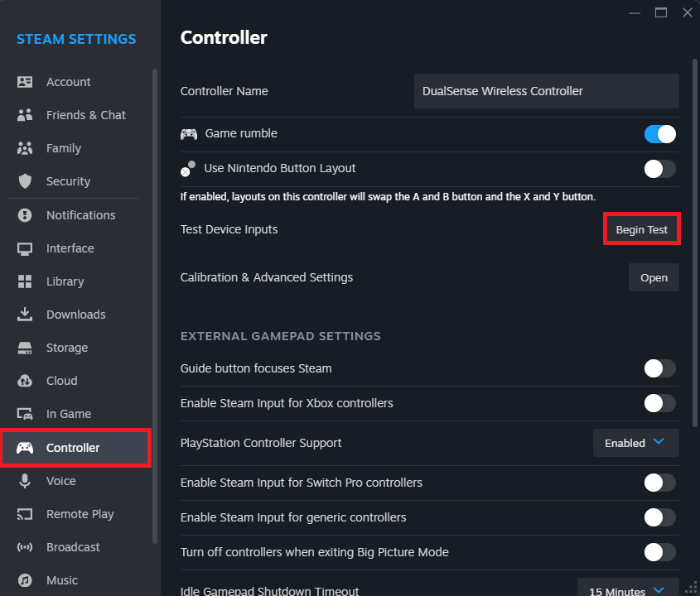Image resolution: width=700 pixels, height=596 pixels.
Task: Open Calibration & Advanced Settings
Action: (x=654, y=278)
